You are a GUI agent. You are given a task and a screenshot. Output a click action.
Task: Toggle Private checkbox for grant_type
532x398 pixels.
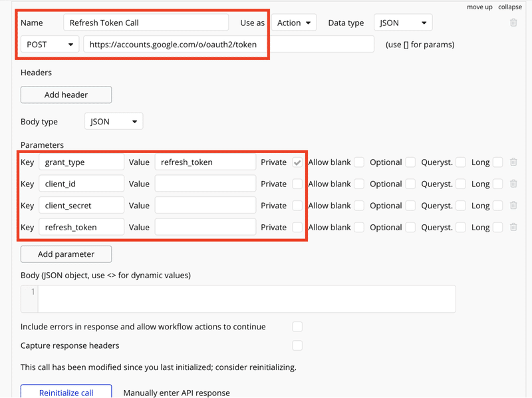[x=297, y=162]
